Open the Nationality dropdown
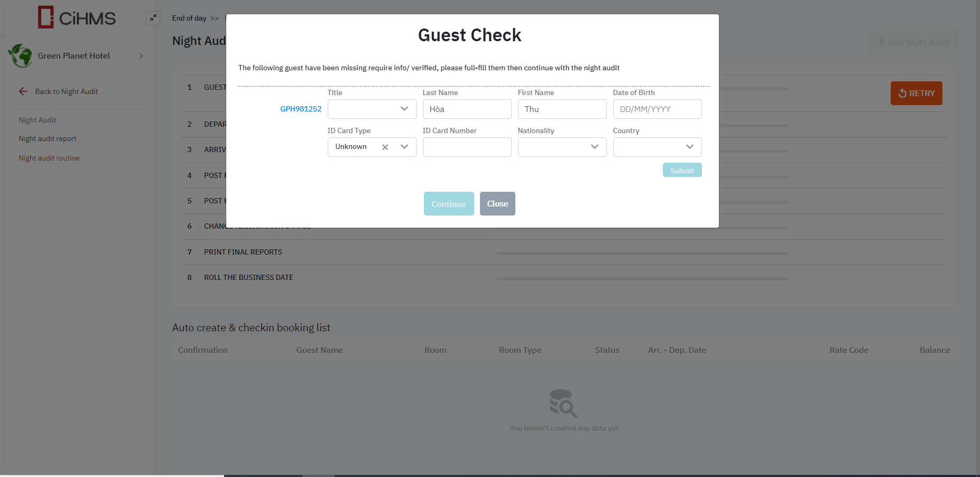 [562, 147]
